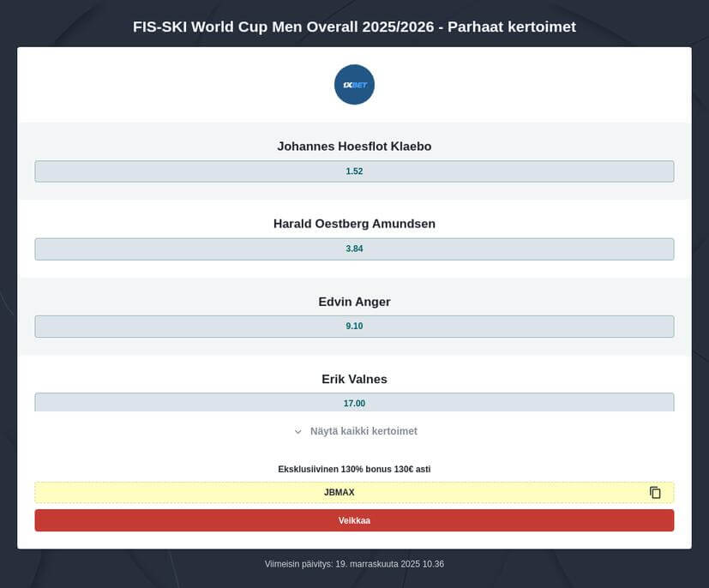Open the Näytä kaikki kertoimet link
The height and width of the screenshot is (588, 709).
click(x=364, y=431)
